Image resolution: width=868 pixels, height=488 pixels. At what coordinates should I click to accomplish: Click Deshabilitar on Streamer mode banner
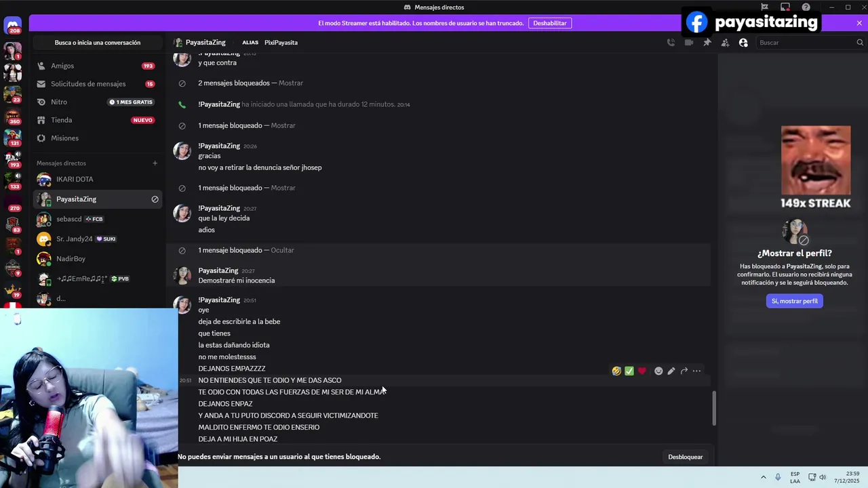point(550,23)
